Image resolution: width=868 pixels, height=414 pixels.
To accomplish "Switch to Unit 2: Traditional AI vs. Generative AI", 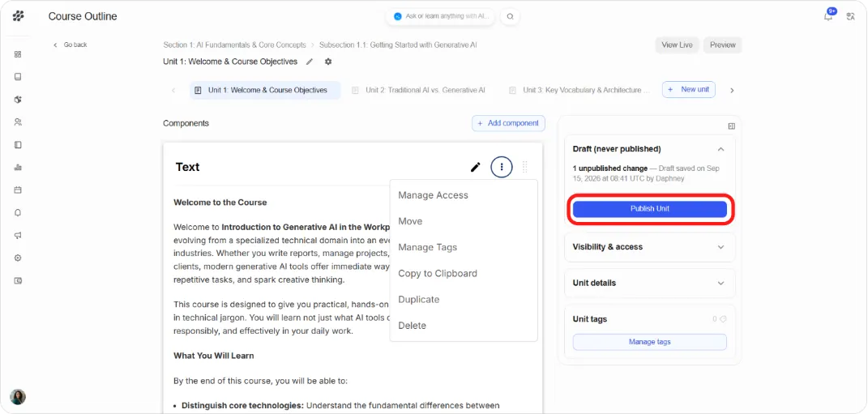I will click(x=418, y=90).
